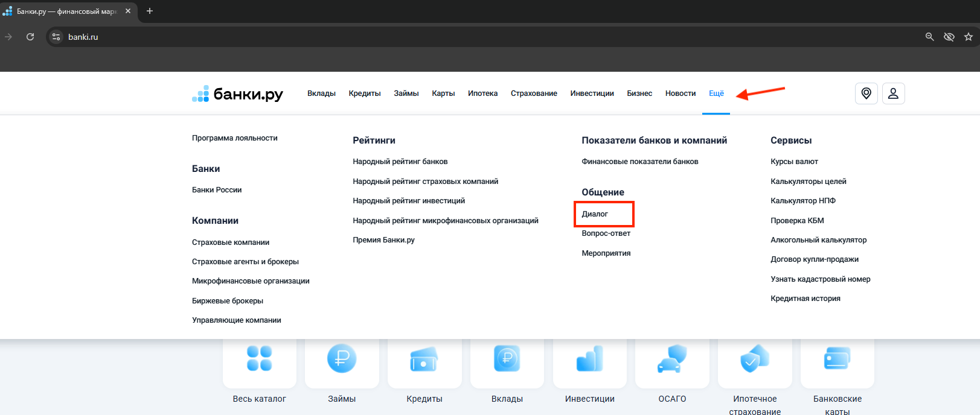Go to Программа лояльности
This screenshot has width=980, height=415.
[x=235, y=138]
